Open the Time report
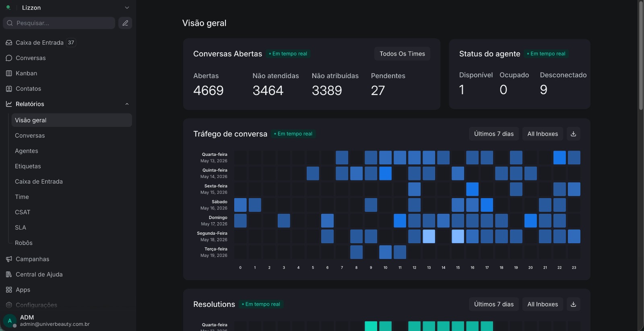 (72, 197)
